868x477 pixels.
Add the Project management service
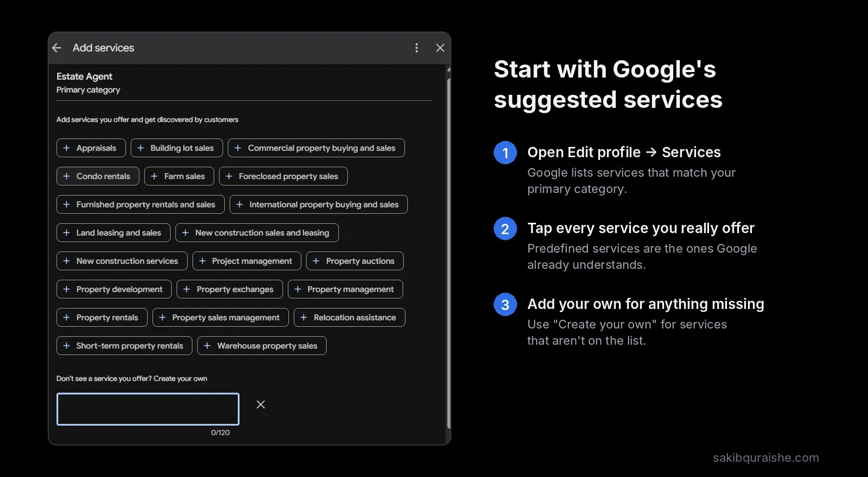[x=247, y=261]
